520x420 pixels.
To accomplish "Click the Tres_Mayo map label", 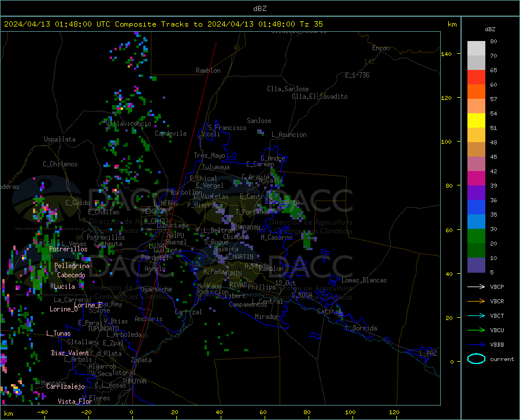I will click(209, 155).
